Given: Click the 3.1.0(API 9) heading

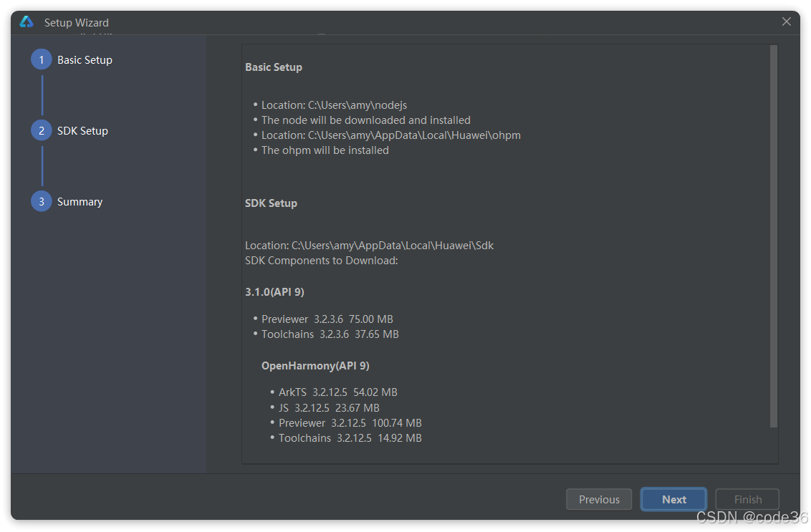Looking at the screenshot, I should click(x=274, y=292).
